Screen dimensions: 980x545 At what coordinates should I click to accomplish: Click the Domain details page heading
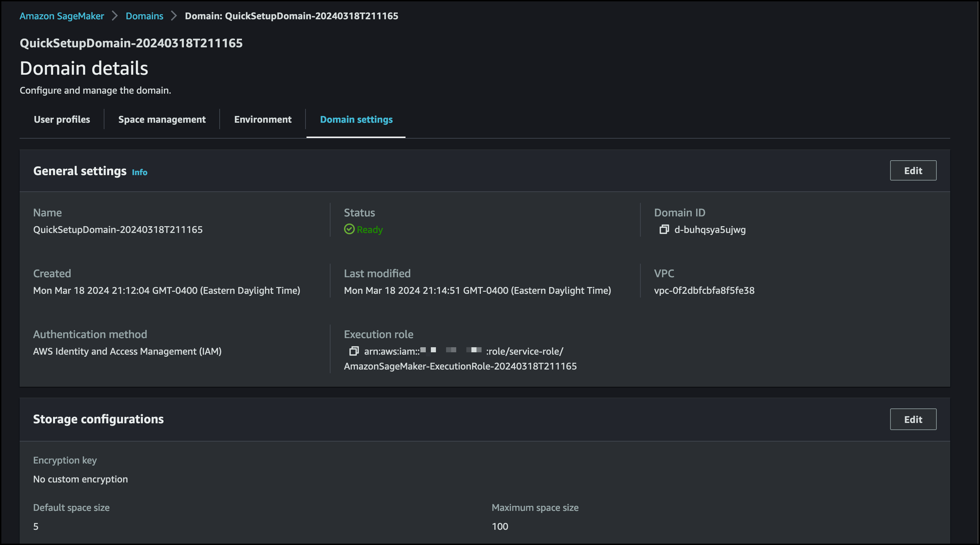(84, 68)
